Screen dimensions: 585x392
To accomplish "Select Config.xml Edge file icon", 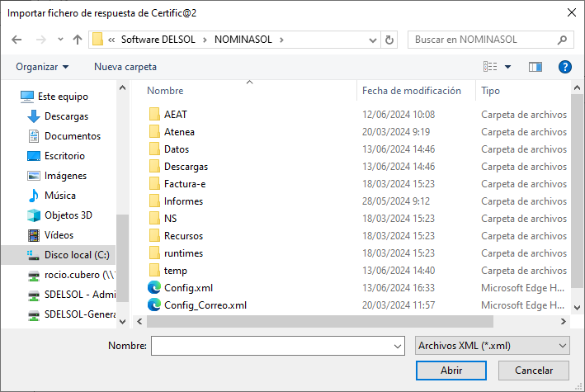I will (x=154, y=287).
